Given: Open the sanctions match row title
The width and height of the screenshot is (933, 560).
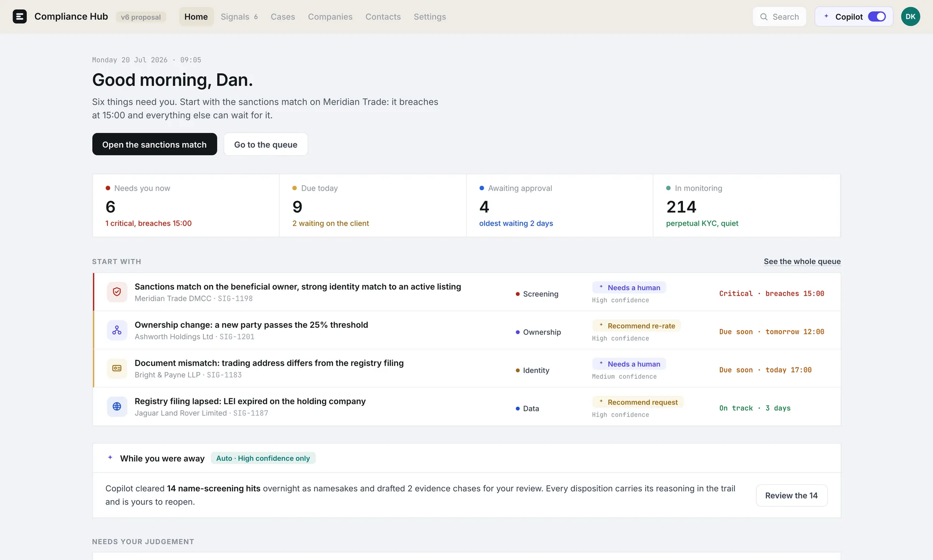Looking at the screenshot, I should (x=298, y=287).
